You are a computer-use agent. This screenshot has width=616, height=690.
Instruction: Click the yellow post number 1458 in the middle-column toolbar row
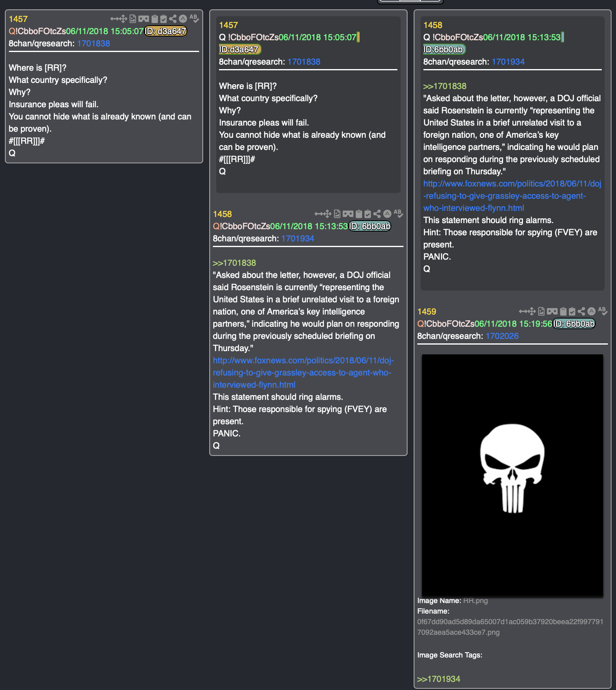[x=222, y=214]
